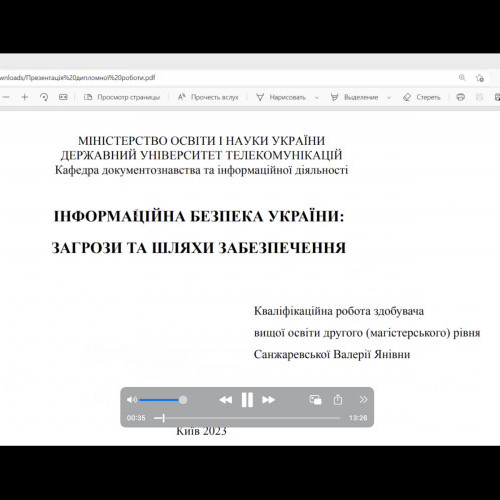Select the Нарисовать draw tool

tap(281, 97)
